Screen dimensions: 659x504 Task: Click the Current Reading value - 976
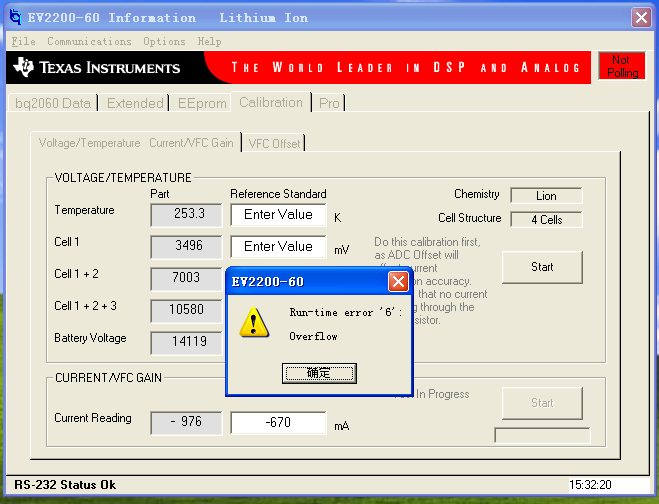pos(186,422)
